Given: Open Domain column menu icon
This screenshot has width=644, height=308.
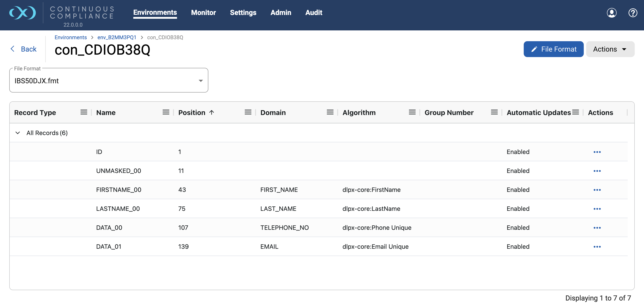Looking at the screenshot, I should pyautogui.click(x=330, y=112).
